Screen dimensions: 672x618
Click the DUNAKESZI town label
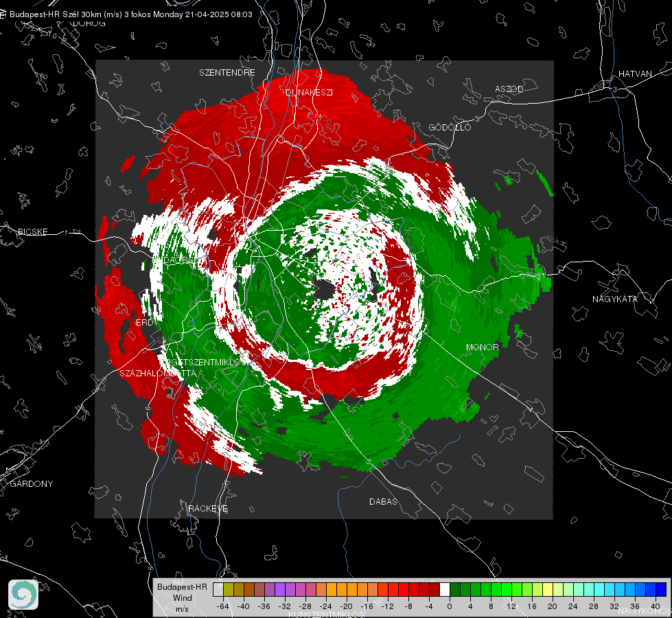point(309,92)
